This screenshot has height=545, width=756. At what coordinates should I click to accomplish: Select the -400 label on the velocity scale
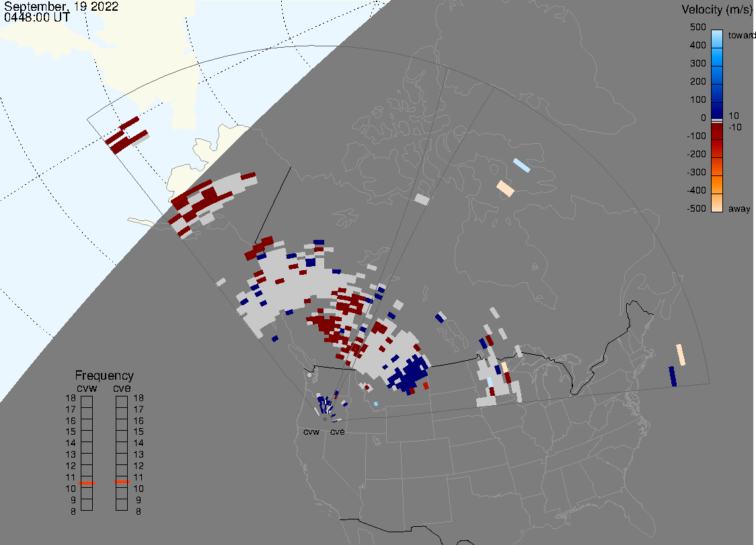[696, 190]
